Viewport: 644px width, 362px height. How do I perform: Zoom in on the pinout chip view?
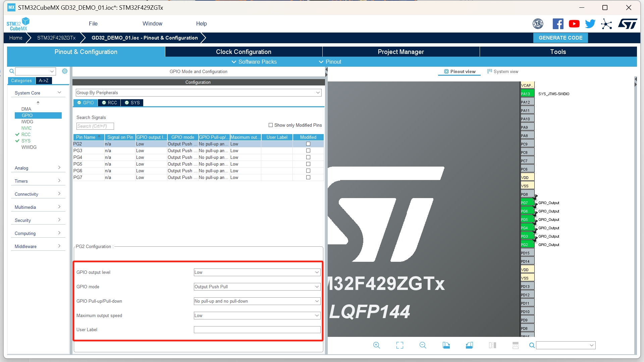(377, 345)
